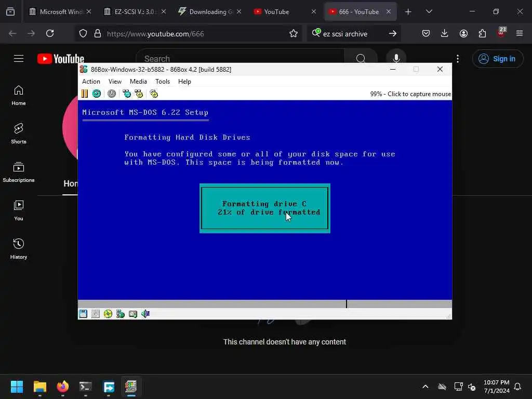
Task: Open the Firefox account icon
Action: pyautogui.click(x=463, y=33)
